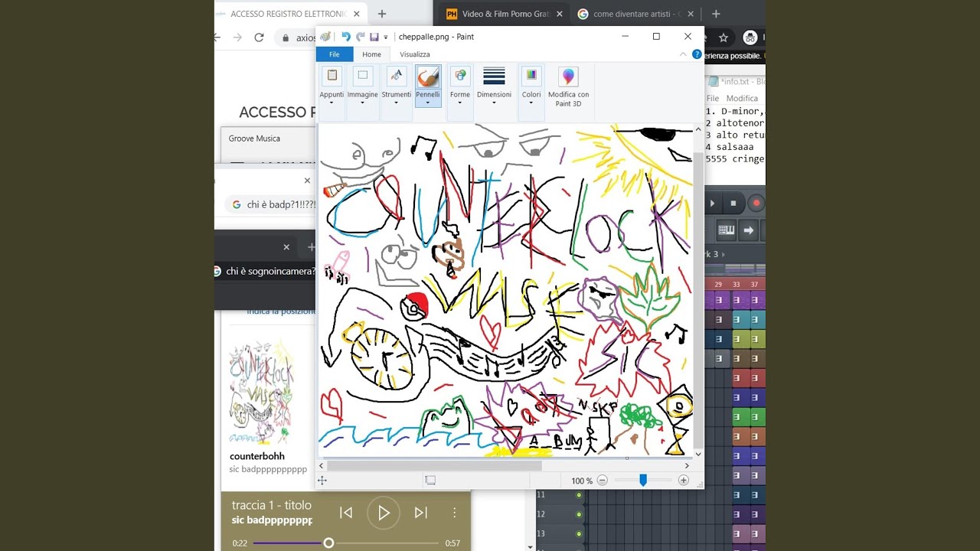This screenshot has width=980, height=551.
Task: Skip to next track in Groove Musica
Action: [x=420, y=513]
